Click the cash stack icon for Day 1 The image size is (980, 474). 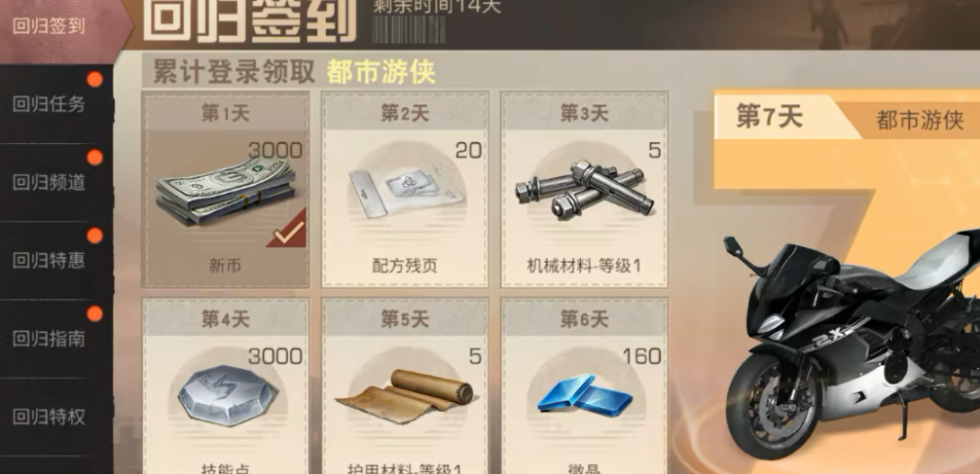[225, 192]
